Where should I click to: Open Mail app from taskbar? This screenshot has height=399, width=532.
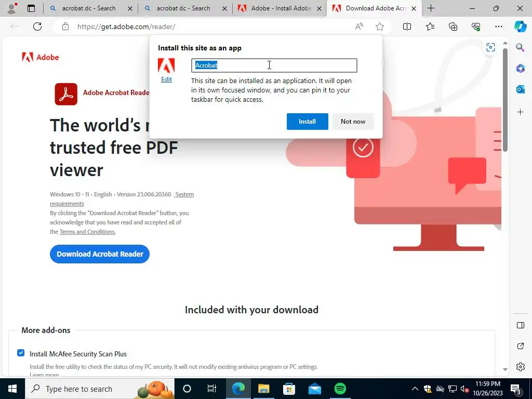click(314, 389)
